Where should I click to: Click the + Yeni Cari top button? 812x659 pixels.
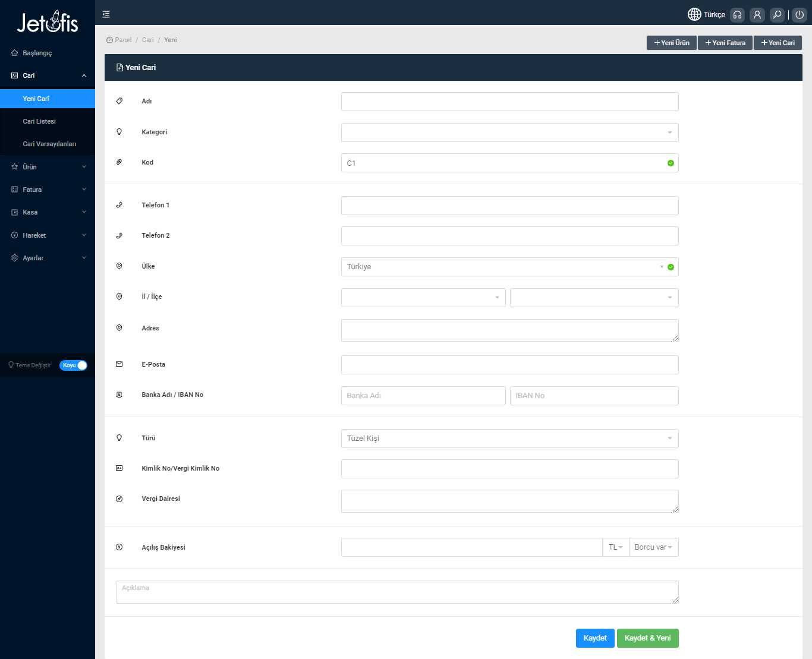pos(778,43)
